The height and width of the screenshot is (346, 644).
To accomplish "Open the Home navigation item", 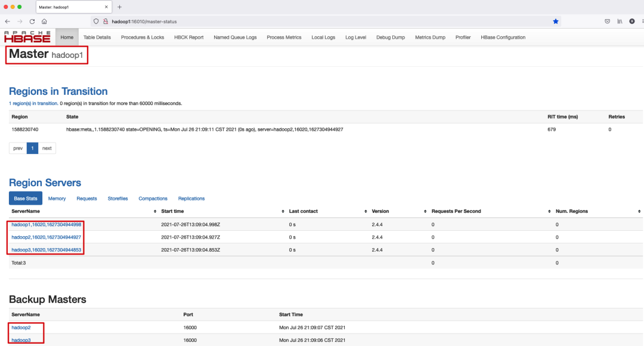I will pyautogui.click(x=67, y=38).
